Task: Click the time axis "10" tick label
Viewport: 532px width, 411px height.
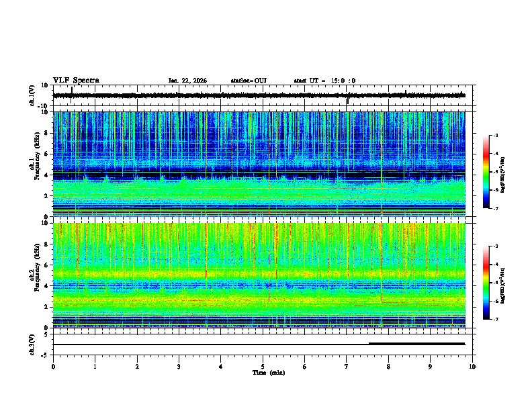Action: click(472, 367)
